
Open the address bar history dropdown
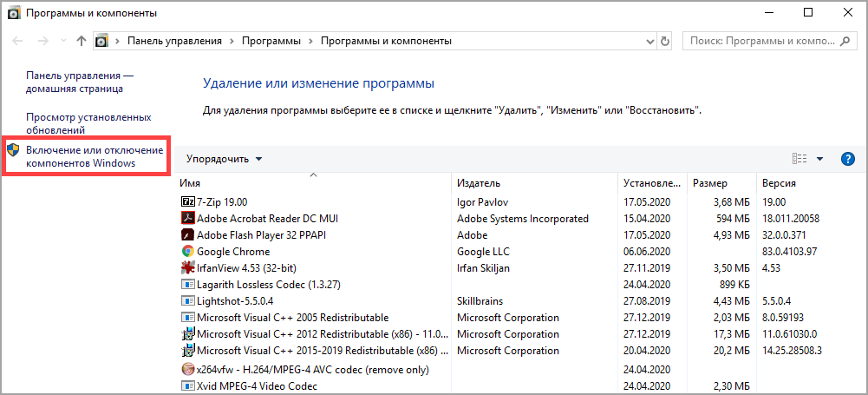(649, 41)
